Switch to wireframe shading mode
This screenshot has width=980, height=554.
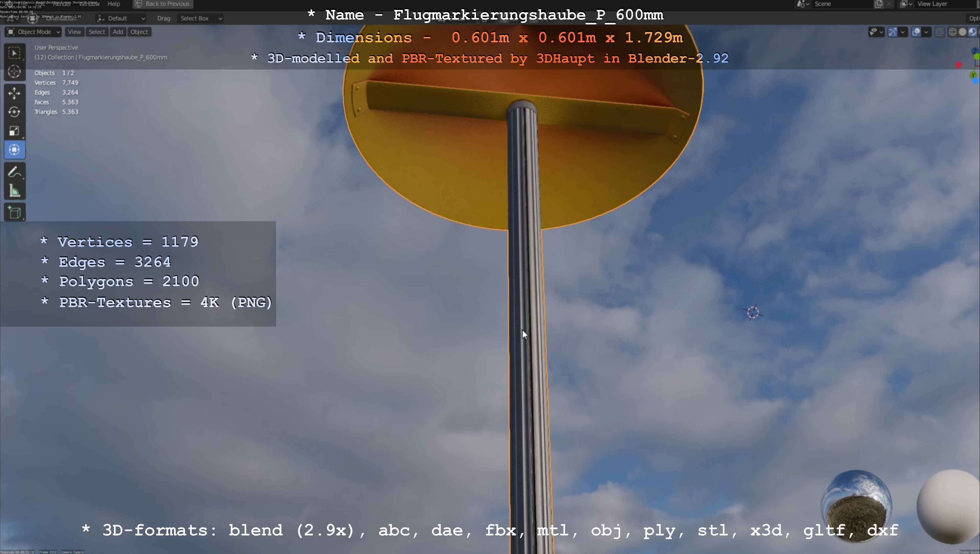[952, 32]
